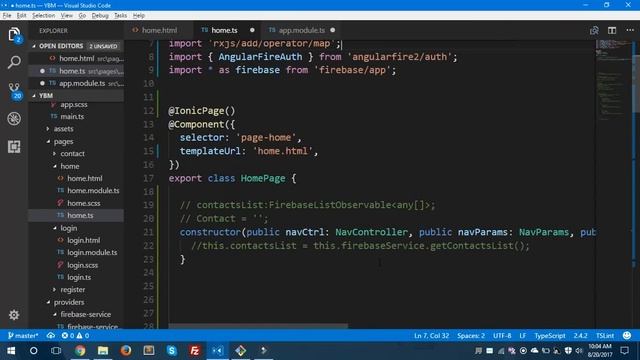The height and width of the screenshot is (360, 640).
Task: Change end of line via LF
Action: pos(522,336)
